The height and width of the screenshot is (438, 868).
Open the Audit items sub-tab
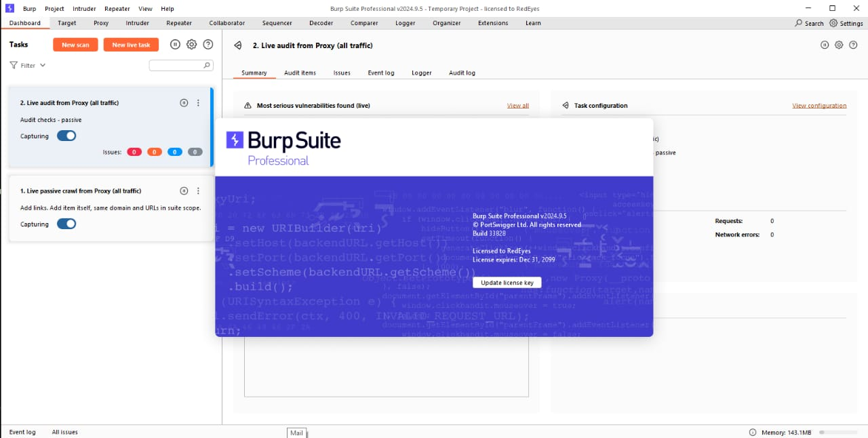click(x=300, y=73)
